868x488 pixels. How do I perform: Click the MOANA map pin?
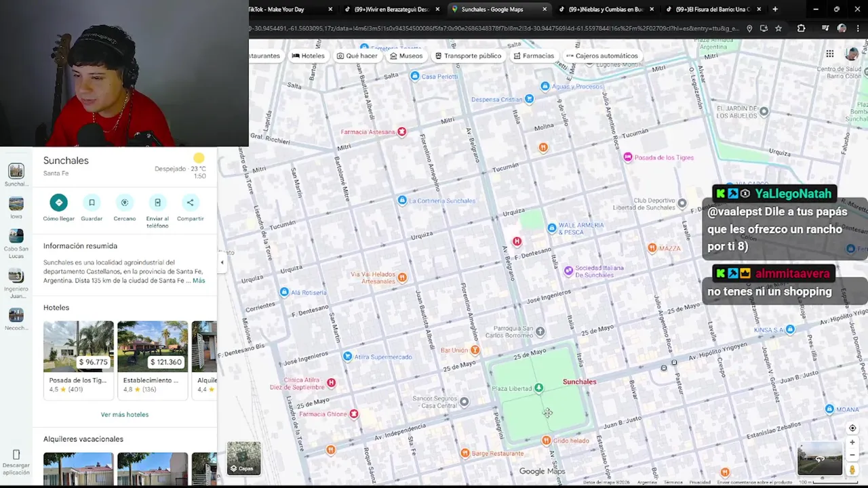tap(829, 409)
